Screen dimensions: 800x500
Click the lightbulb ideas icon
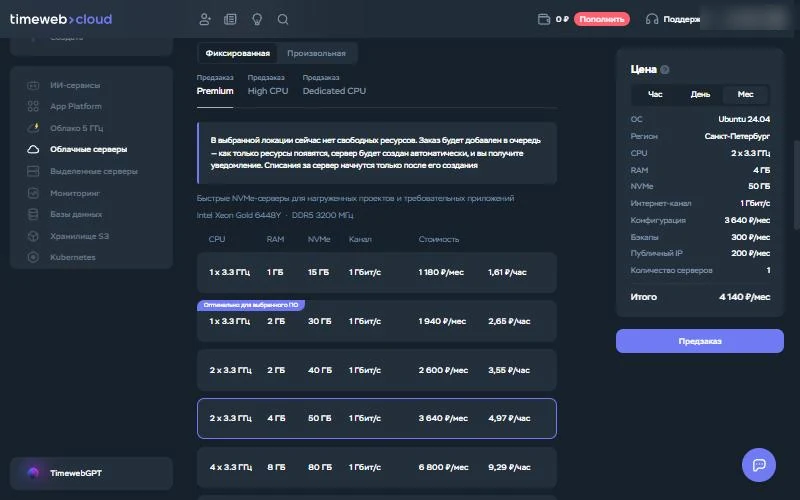coord(257,19)
